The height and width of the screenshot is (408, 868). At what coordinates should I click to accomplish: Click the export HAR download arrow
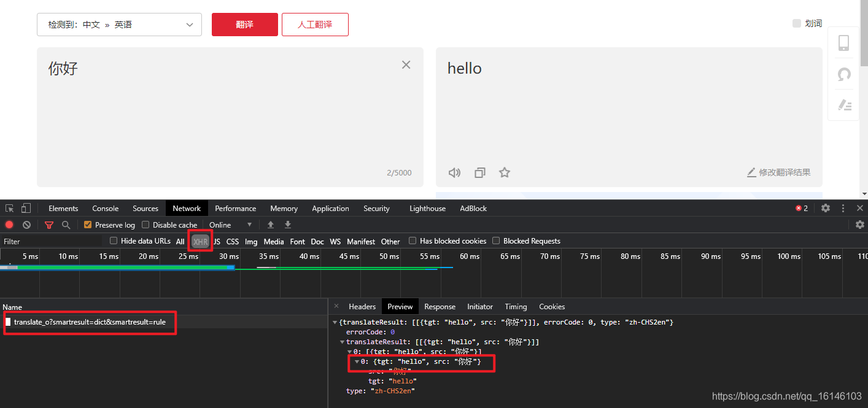click(288, 225)
